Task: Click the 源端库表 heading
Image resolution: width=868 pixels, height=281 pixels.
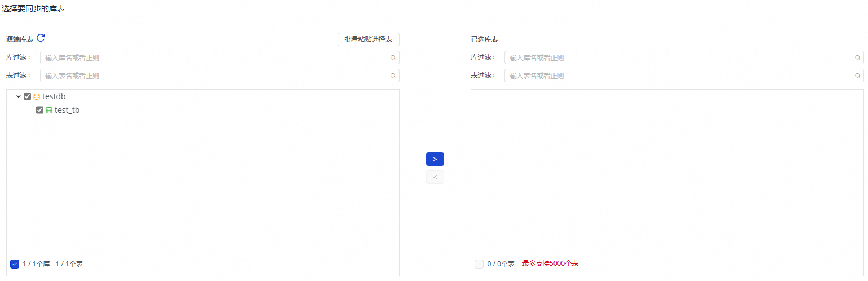Action: point(20,39)
